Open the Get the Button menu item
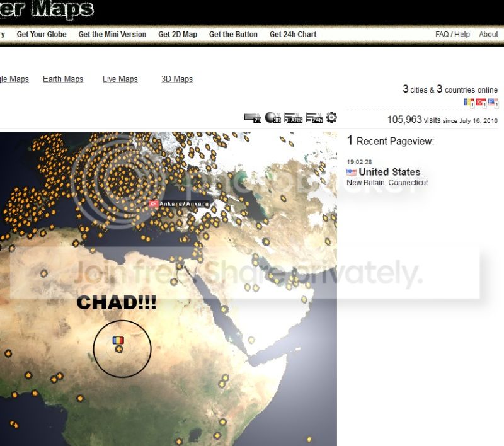 coord(233,35)
